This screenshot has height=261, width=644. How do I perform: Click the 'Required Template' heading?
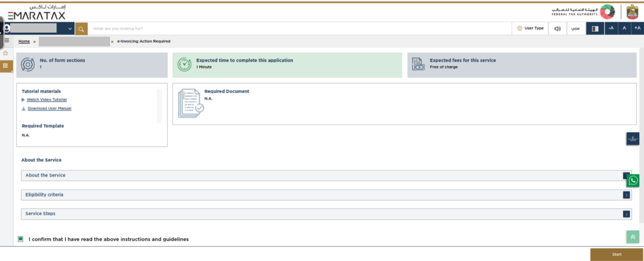coord(43,126)
